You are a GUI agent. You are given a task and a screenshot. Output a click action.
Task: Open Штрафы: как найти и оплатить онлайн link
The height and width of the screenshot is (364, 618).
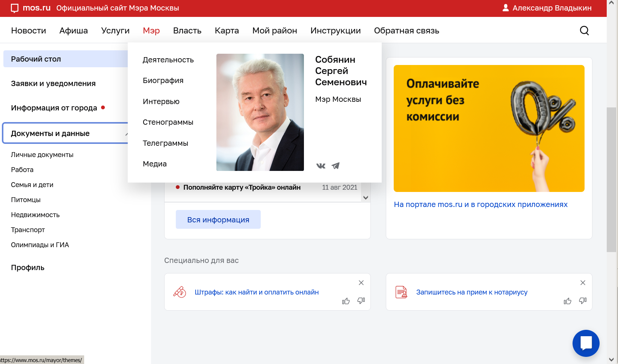tap(257, 292)
